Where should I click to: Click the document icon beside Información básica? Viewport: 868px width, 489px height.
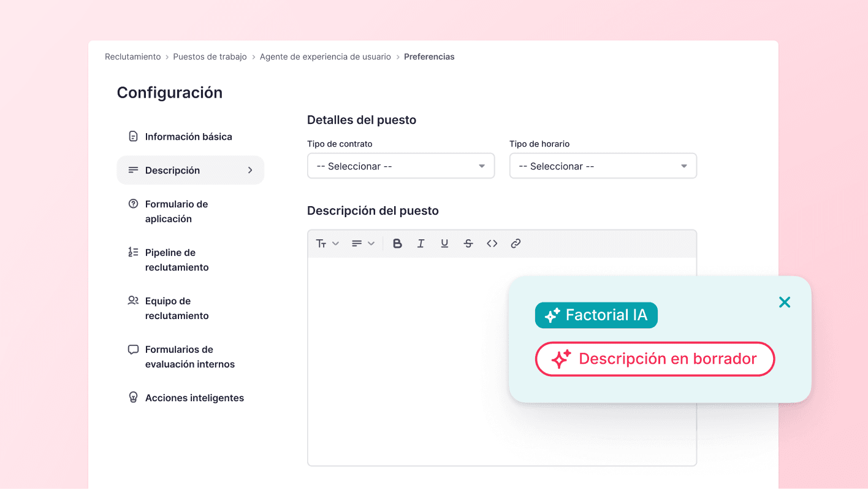point(132,136)
